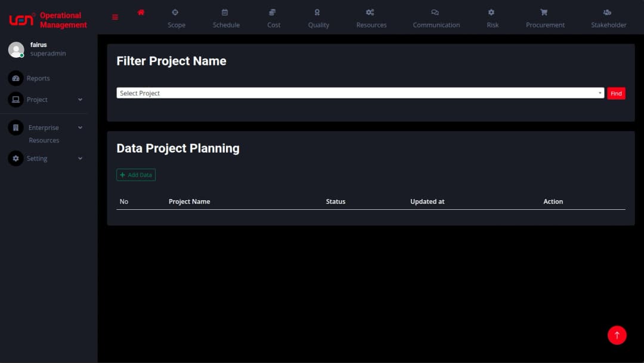Open the Communication chat icon
This screenshot has height=363, width=644.
point(435,12)
